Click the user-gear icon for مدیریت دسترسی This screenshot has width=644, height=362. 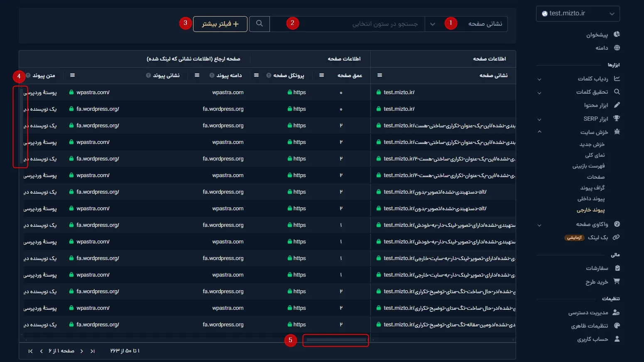(x=616, y=312)
